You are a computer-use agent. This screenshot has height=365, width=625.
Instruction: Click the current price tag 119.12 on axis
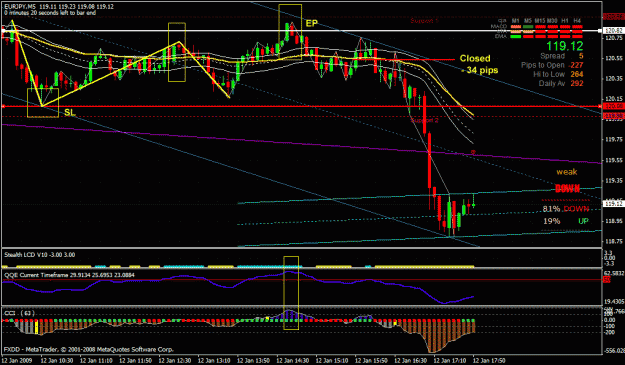(614, 204)
